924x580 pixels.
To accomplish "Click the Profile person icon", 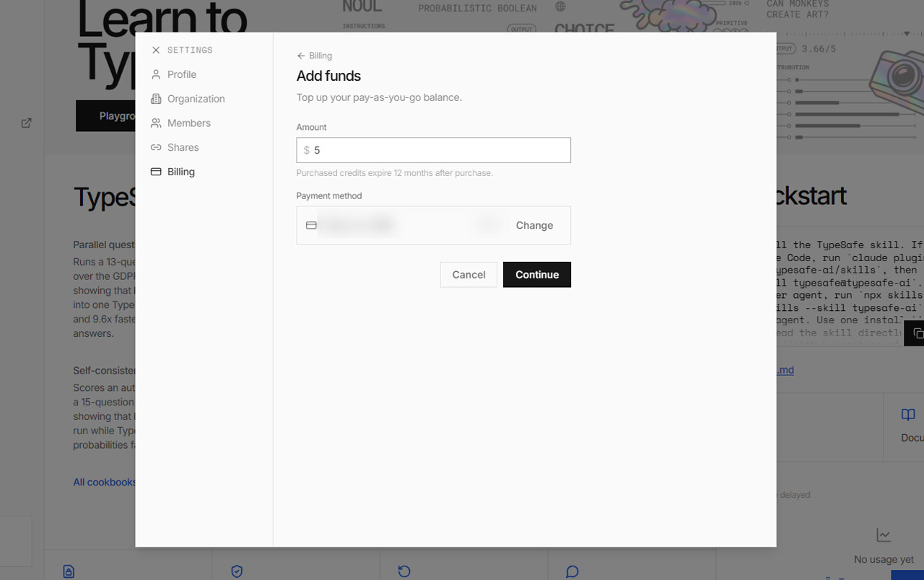I will coord(156,74).
